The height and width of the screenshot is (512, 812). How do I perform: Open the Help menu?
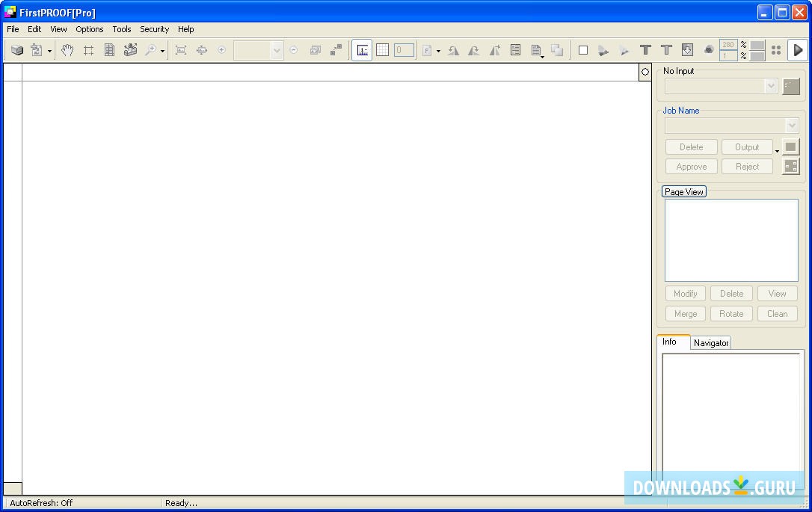(186, 29)
